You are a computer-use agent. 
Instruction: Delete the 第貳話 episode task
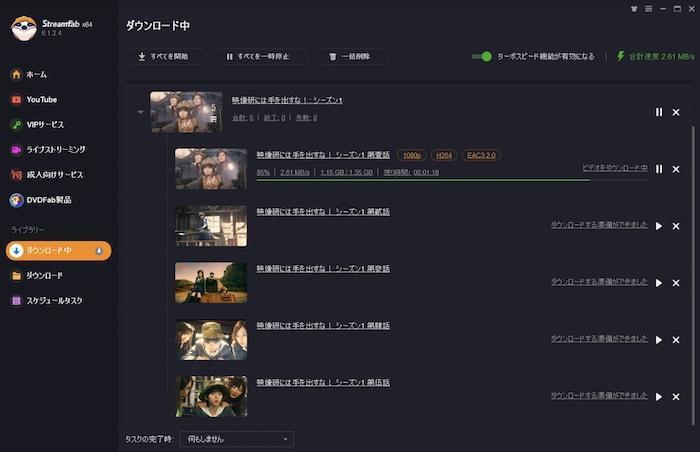[676, 226]
